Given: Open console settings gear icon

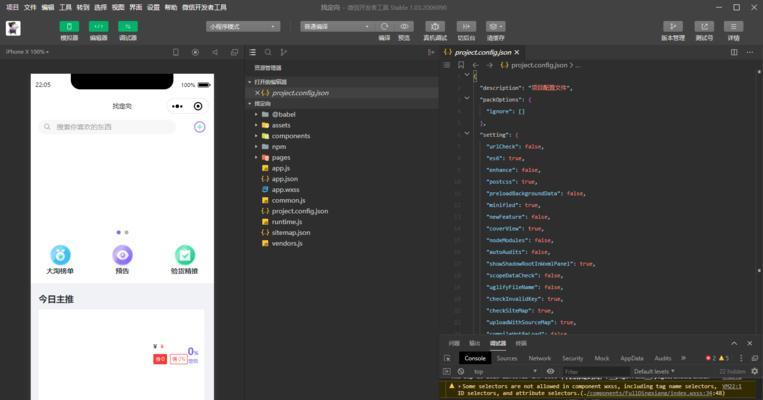Looking at the screenshot, I should pos(754,371).
